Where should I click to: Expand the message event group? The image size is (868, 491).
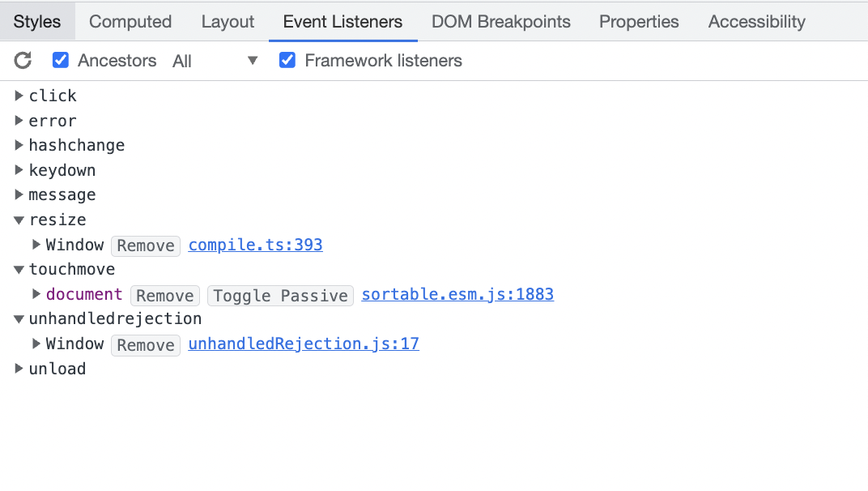tap(19, 194)
